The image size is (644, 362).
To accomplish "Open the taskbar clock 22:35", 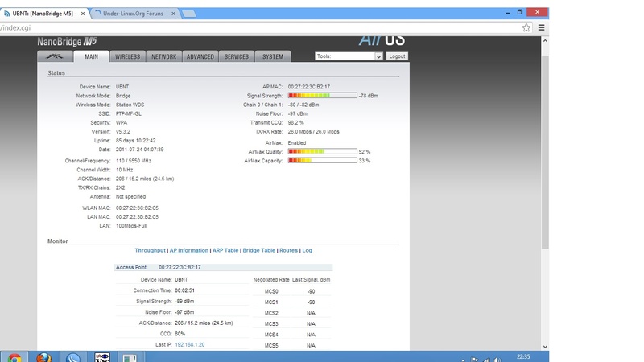I will 522,356.
